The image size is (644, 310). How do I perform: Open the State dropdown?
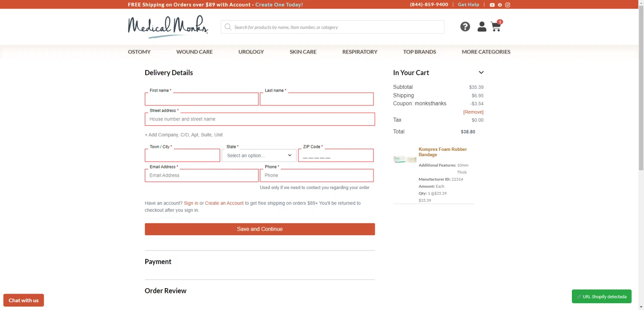pos(259,155)
